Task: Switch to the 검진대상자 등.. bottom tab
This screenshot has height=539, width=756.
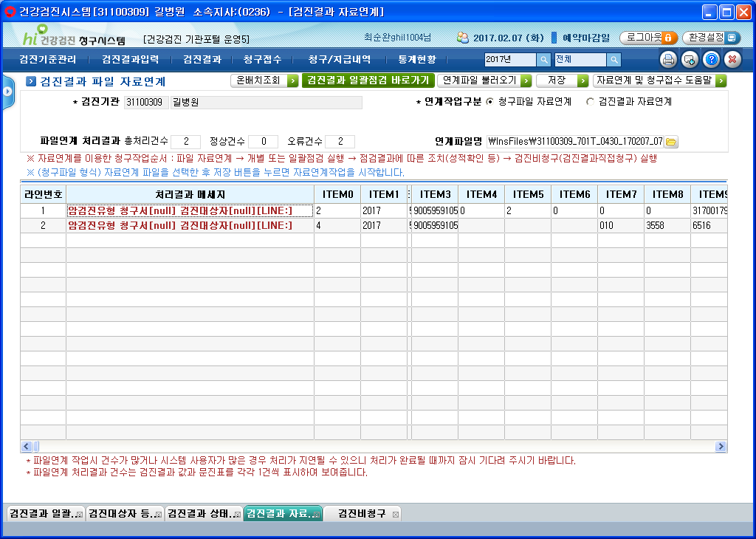Action: (122, 514)
